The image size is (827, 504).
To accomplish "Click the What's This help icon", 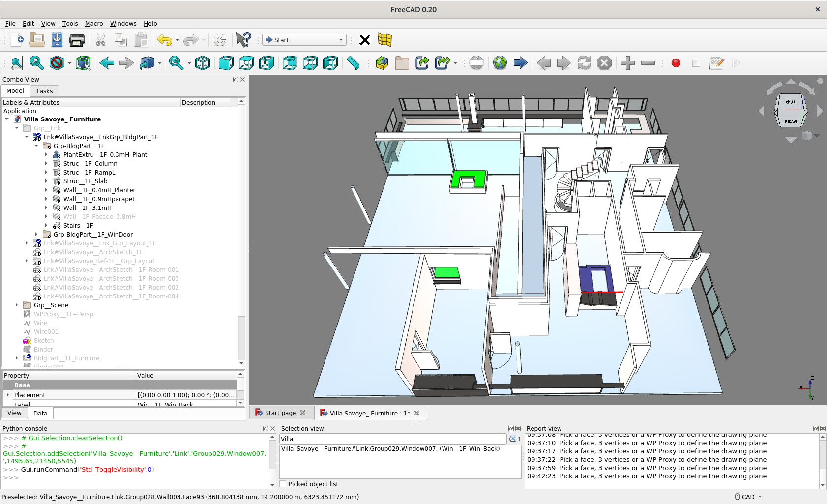I will point(243,40).
